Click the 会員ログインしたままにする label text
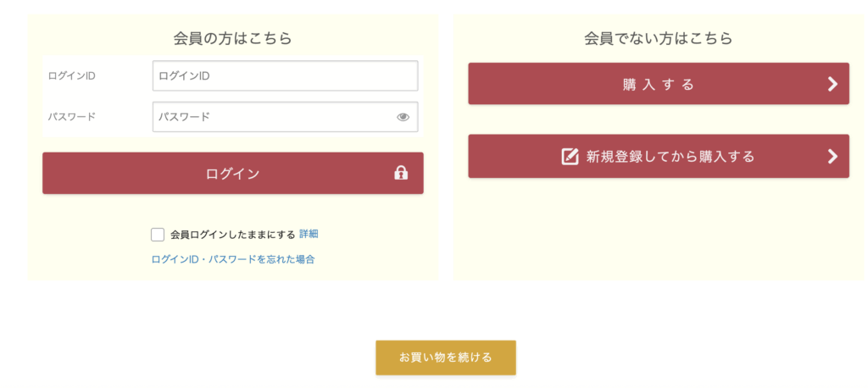868x388 pixels. coord(233,235)
